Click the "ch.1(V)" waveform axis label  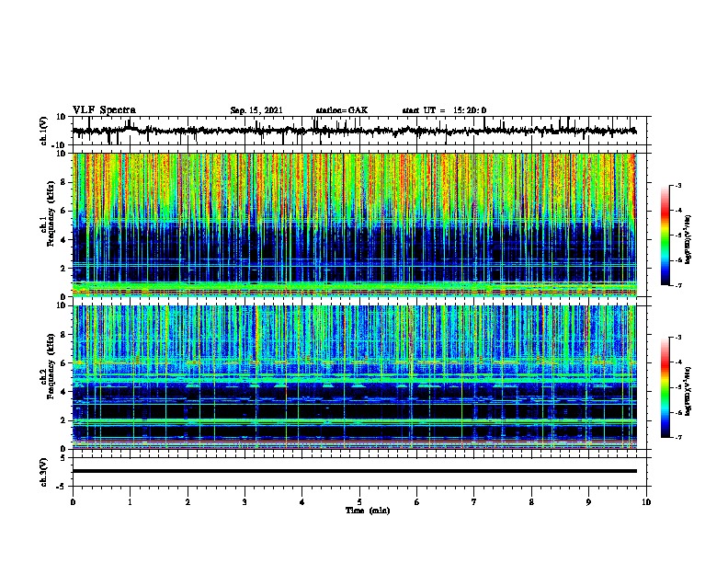click(44, 131)
